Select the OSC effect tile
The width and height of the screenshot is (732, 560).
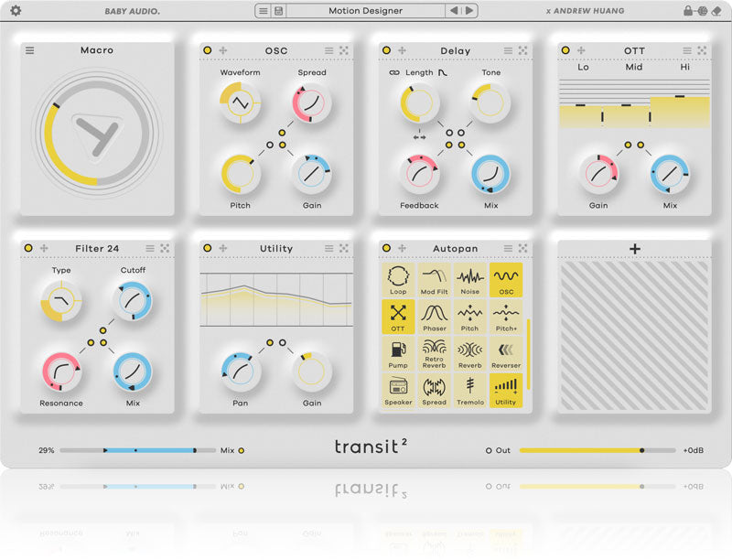(x=506, y=280)
